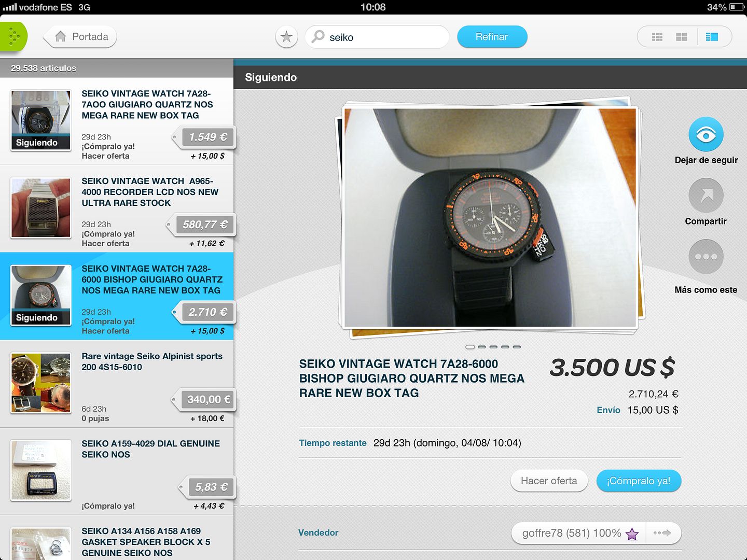Tap thumbnail of Alpinist watches
This screenshot has width=747, height=560.
tap(41, 383)
